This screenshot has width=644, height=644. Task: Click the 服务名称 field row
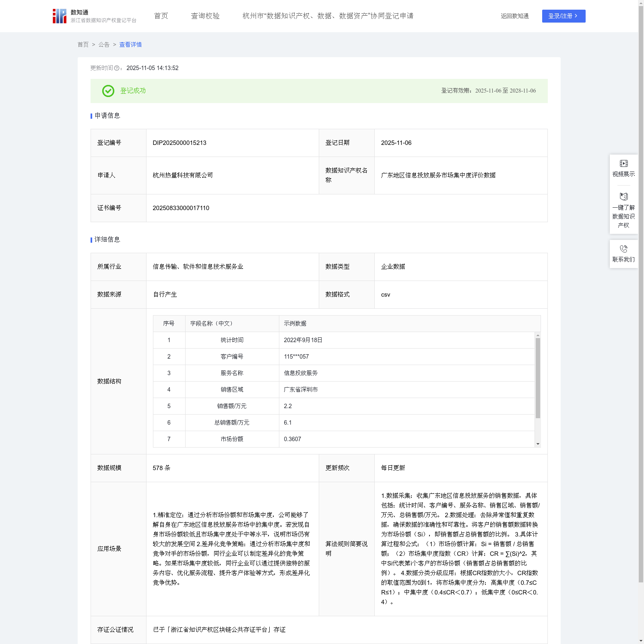click(x=344, y=373)
